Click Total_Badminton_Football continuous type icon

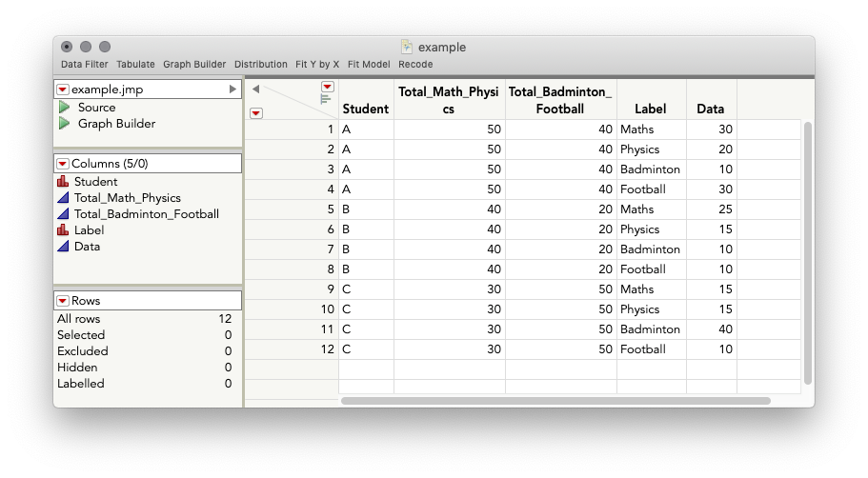pos(64,214)
